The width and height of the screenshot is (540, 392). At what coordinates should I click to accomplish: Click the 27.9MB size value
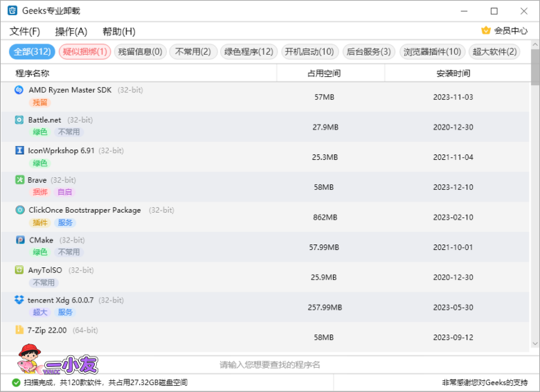click(325, 127)
